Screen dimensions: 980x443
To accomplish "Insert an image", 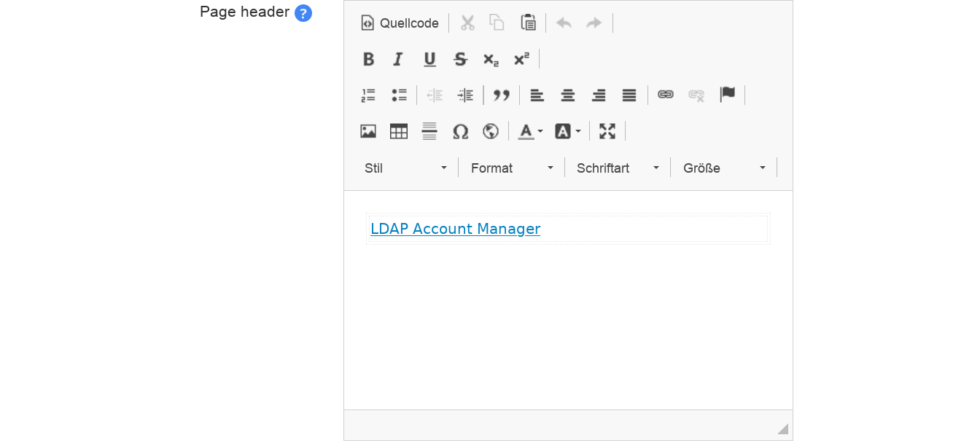I will point(368,131).
